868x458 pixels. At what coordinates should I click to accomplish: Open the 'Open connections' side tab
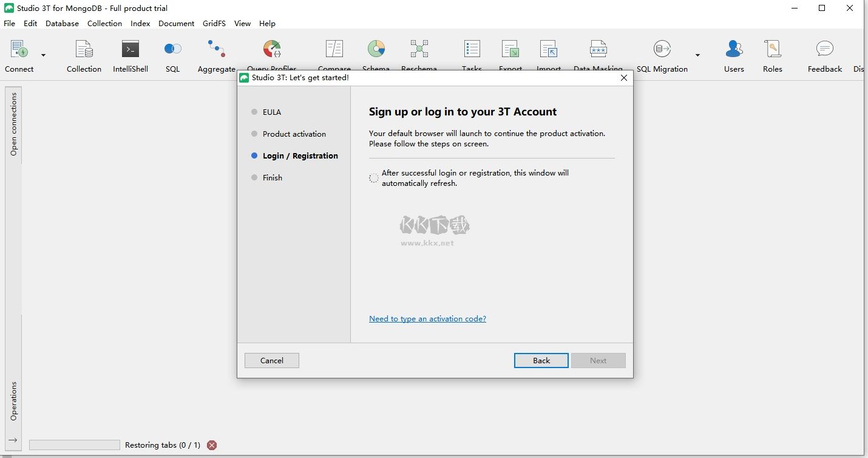(13, 125)
